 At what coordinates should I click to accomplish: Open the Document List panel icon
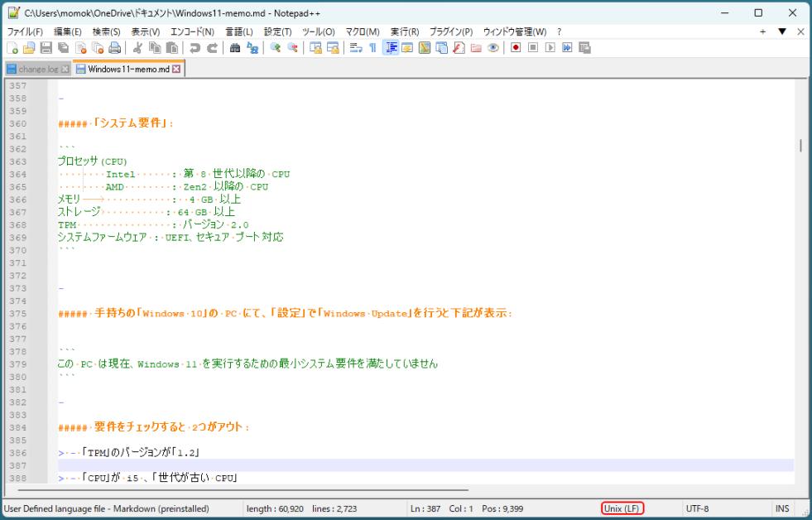442,48
